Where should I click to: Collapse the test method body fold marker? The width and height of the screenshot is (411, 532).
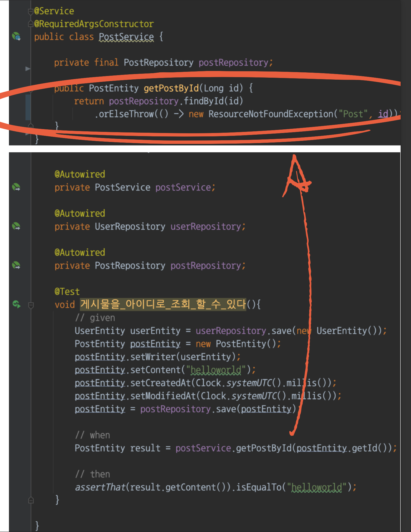click(31, 305)
